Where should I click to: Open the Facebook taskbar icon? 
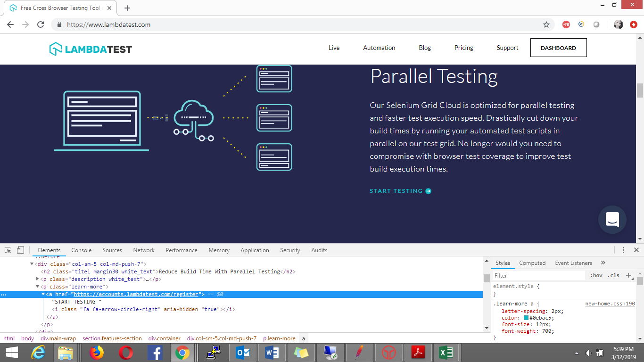(155, 353)
